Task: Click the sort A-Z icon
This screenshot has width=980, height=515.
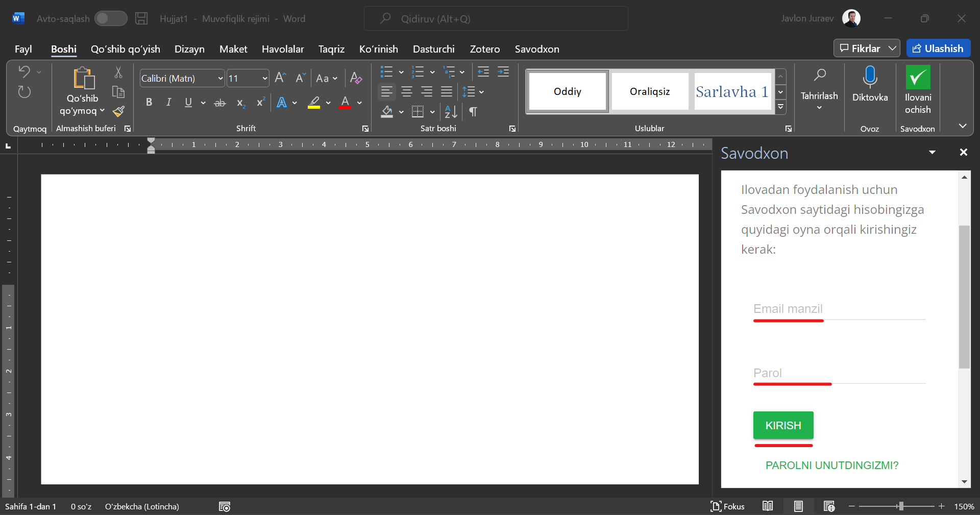Action: 451,112
